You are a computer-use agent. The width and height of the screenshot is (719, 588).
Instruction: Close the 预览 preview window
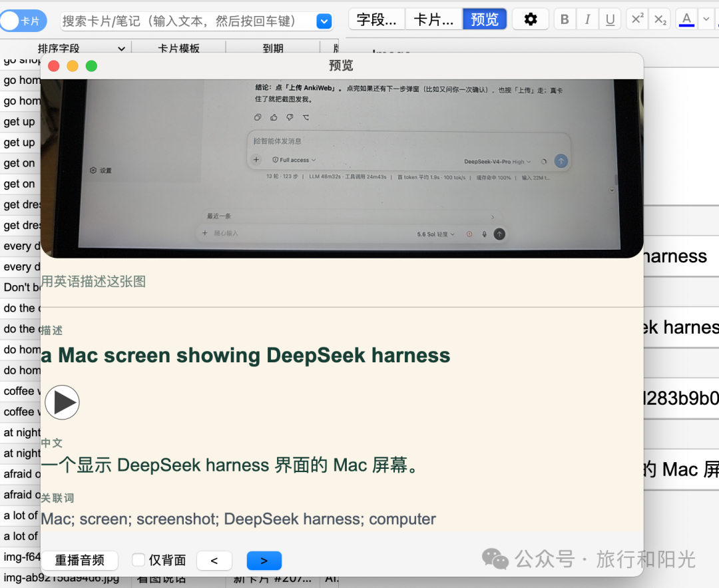54,66
